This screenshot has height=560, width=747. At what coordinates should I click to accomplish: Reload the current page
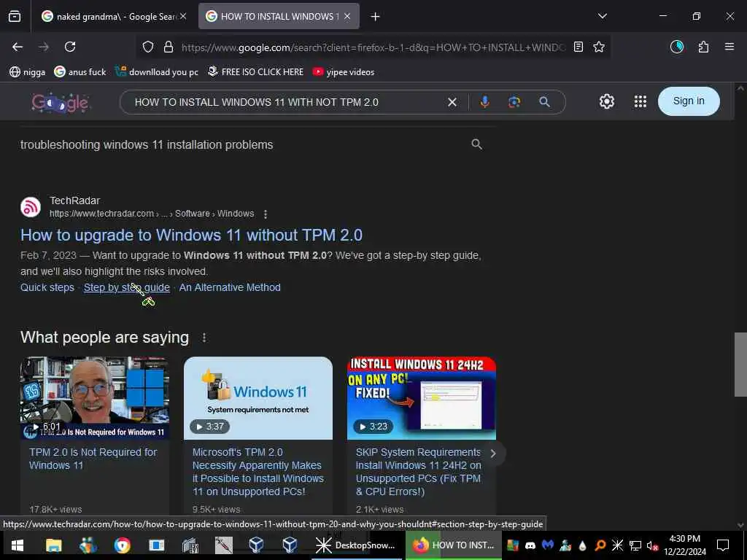(70, 47)
